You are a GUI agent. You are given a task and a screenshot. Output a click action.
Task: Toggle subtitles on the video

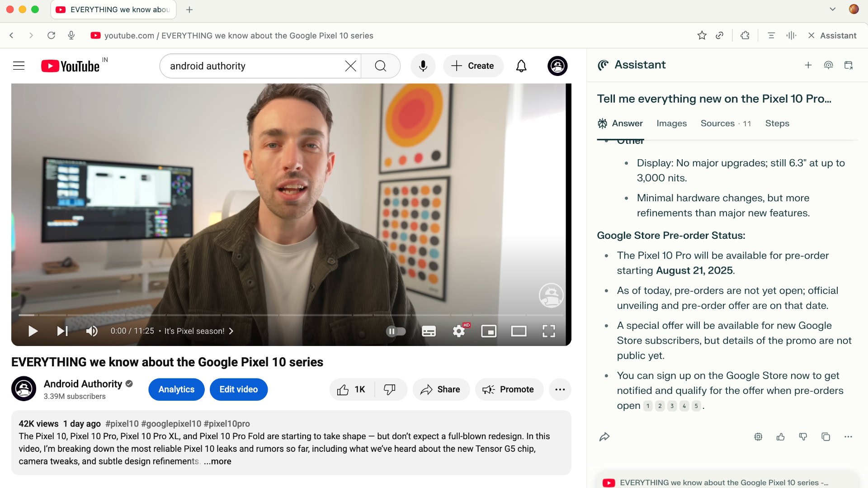[429, 331]
